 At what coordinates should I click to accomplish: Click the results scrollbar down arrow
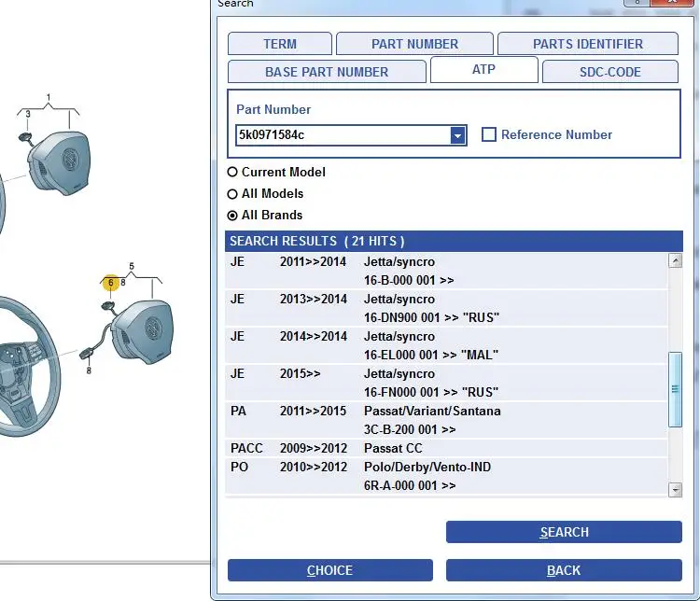(x=675, y=490)
